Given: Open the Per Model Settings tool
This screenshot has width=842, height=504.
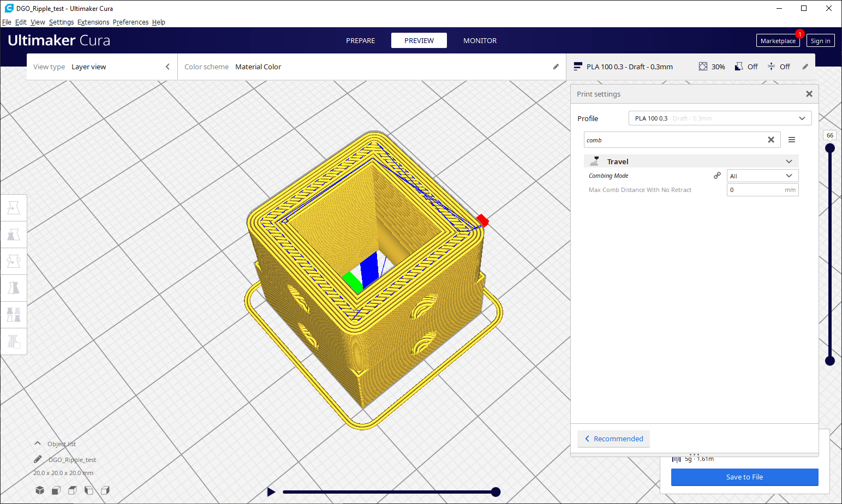Looking at the screenshot, I should click(x=14, y=315).
